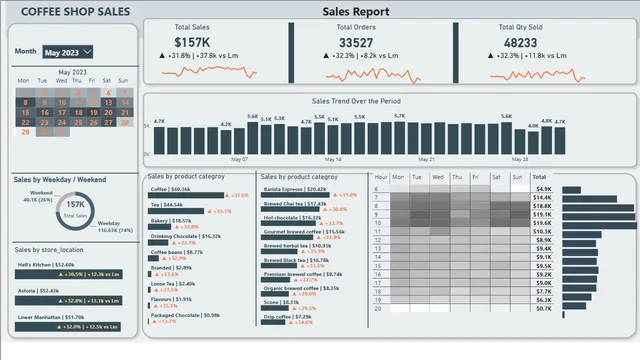Select the Tea $44.54k category bar
640x360 pixels.
(x=176, y=211)
